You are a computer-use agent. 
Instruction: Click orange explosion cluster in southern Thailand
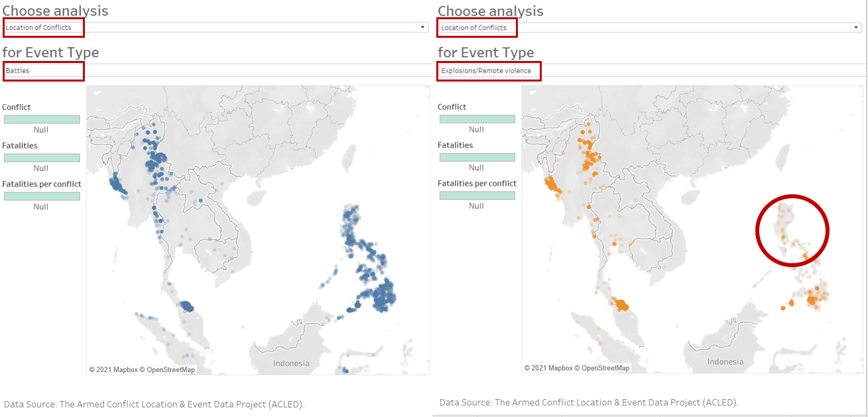pyautogui.click(x=622, y=305)
